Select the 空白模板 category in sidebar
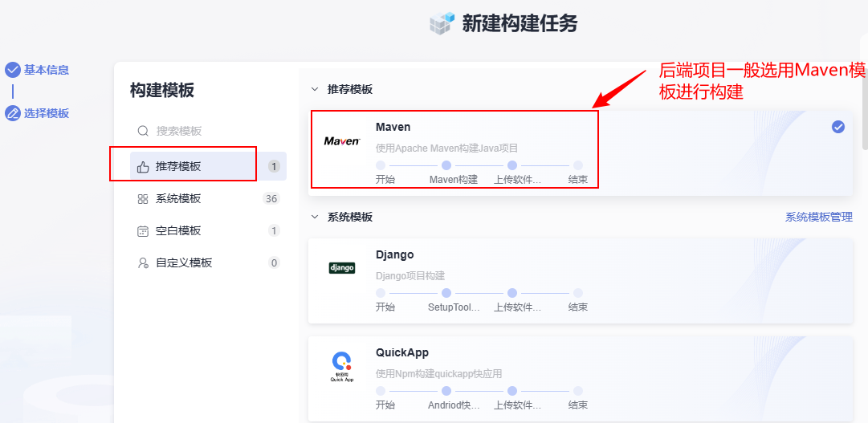Image resolution: width=868 pixels, height=423 pixels. click(208, 231)
